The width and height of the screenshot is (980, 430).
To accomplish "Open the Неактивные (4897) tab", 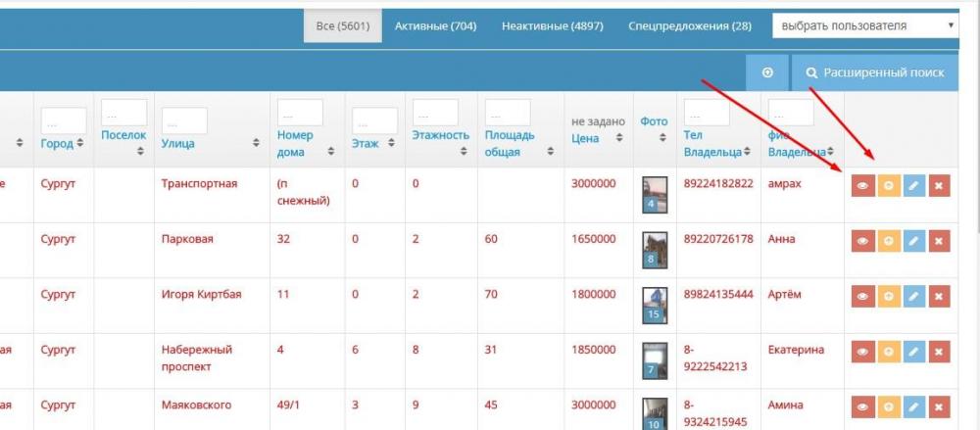I will [x=552, y=25].
